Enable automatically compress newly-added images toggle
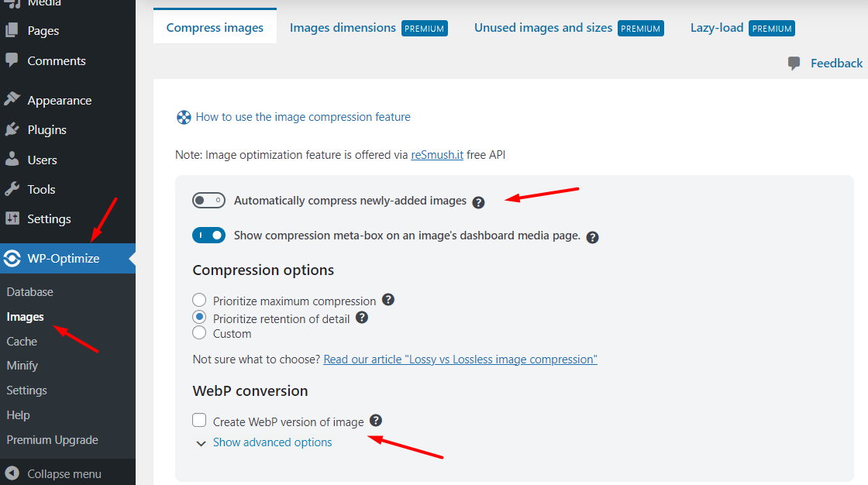 pos(208,201)
